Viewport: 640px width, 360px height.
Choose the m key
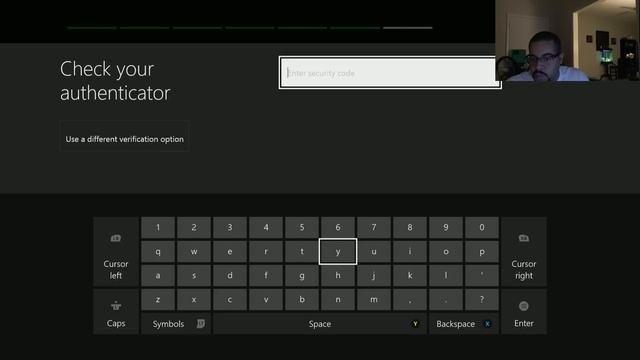[x=374, y=300]
